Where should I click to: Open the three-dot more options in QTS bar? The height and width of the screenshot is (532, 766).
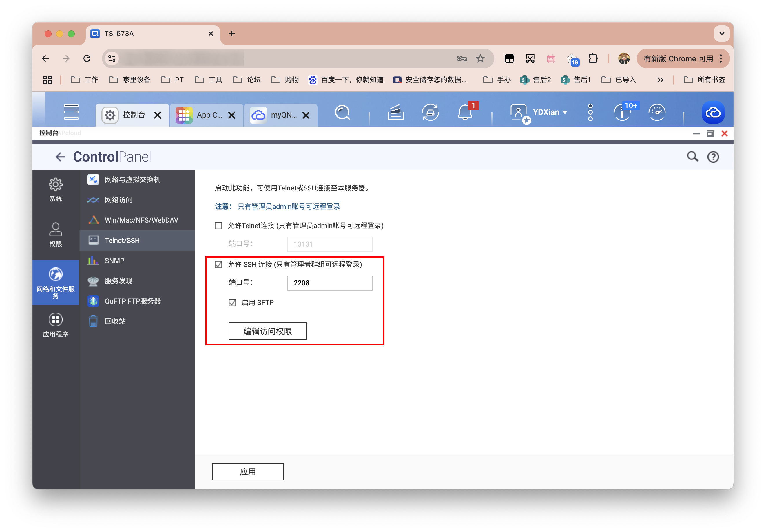[590, 112]
